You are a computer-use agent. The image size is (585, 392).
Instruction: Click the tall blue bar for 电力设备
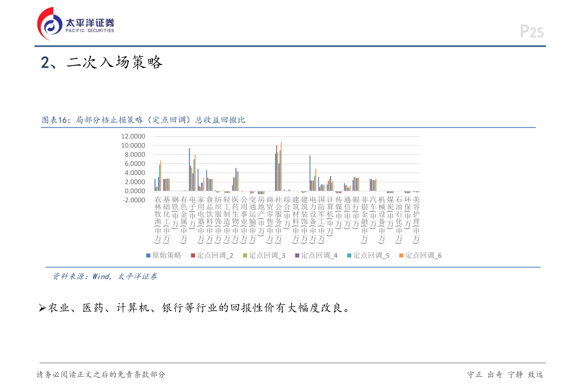tap(310, 173)
